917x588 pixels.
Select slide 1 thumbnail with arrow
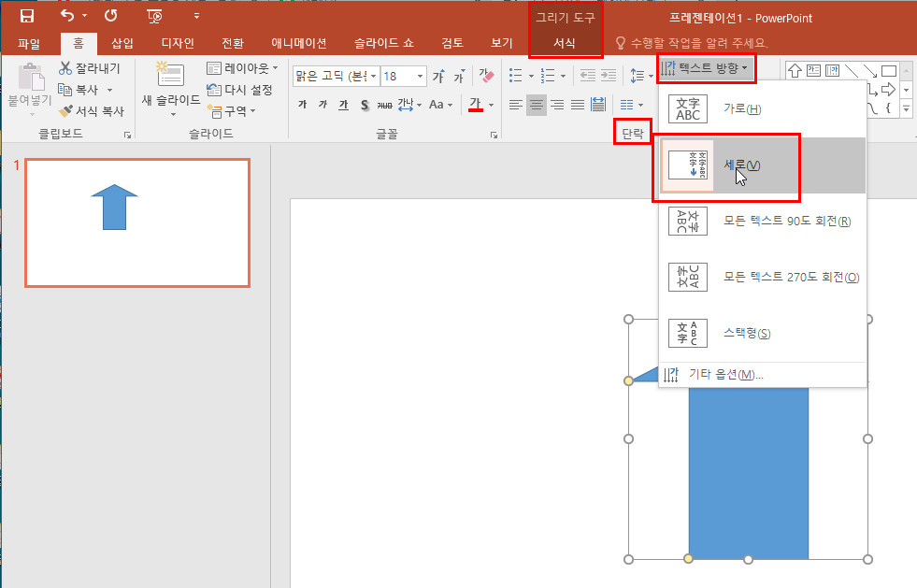137,222
